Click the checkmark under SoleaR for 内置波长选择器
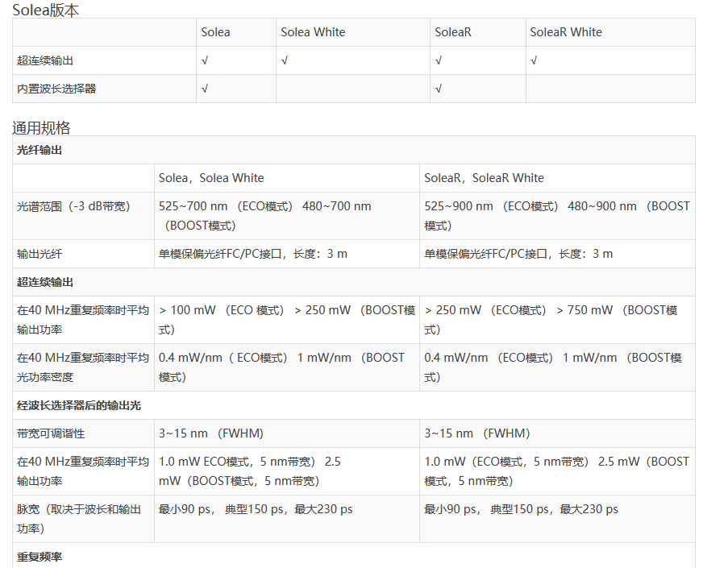 coord(438,89)
